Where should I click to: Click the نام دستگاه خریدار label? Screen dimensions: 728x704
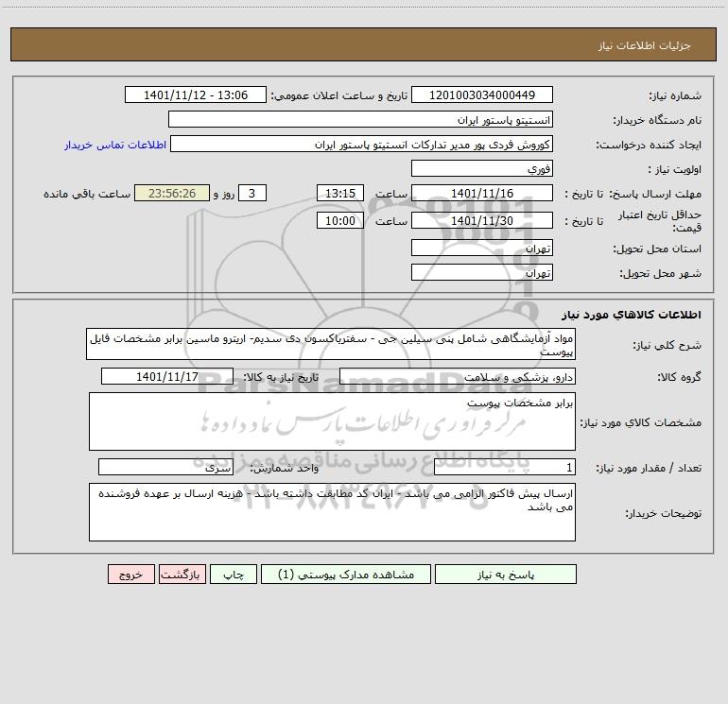pyautogui.click(x=657, y=121)
